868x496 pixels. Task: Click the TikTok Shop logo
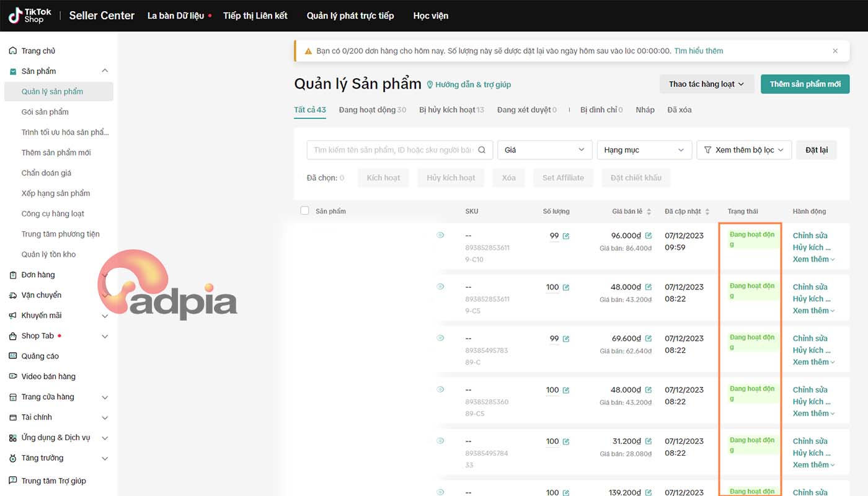coord(30,15)
